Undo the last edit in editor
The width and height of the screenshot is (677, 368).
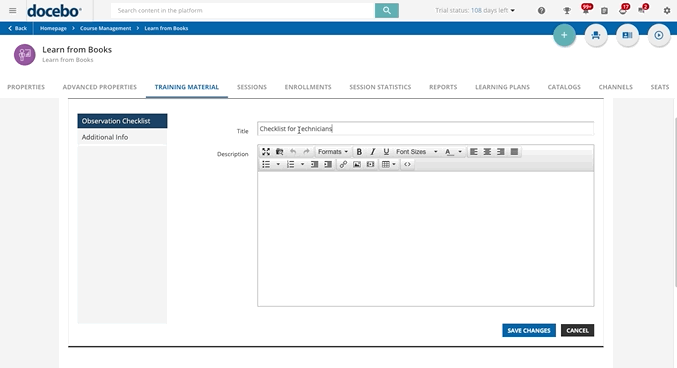293,152
